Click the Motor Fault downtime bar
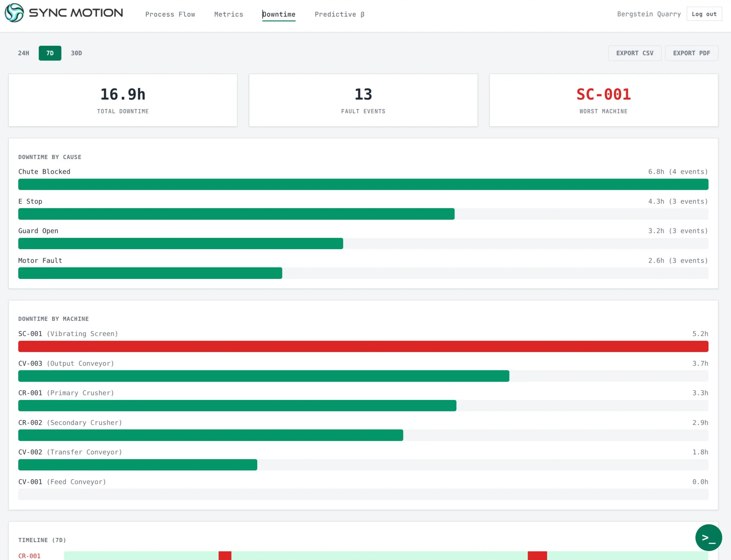Screen dimensions: 731x560 click(x=150, y=273)
